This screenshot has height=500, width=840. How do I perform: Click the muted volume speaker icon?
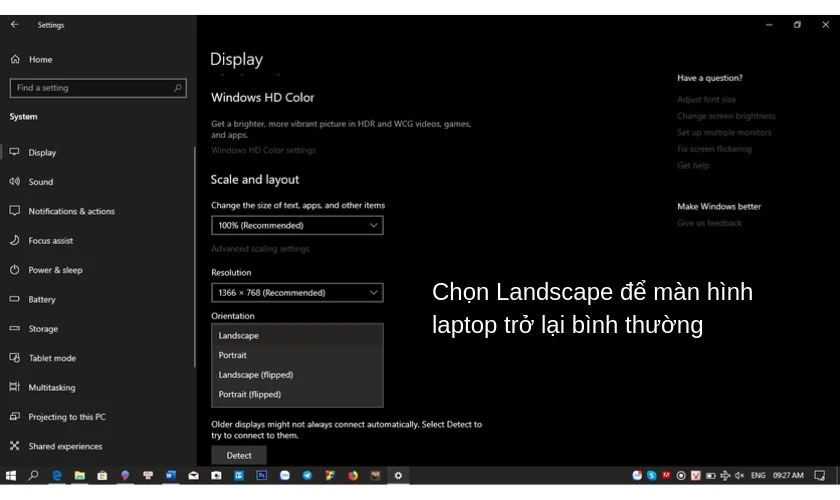point(740,475)
